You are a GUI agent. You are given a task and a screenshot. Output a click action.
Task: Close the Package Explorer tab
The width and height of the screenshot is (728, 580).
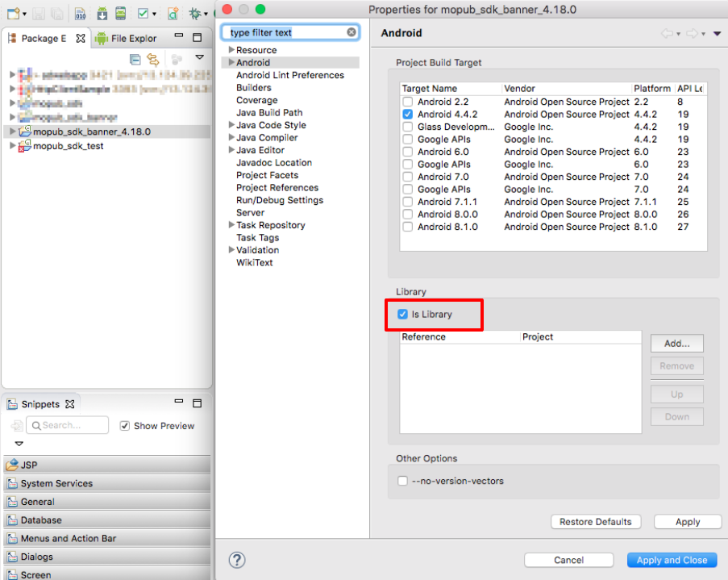click(x=81, y=38)
